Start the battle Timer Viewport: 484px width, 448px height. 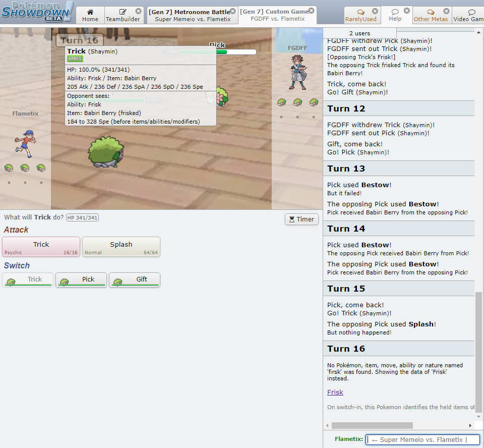[301, 219]
